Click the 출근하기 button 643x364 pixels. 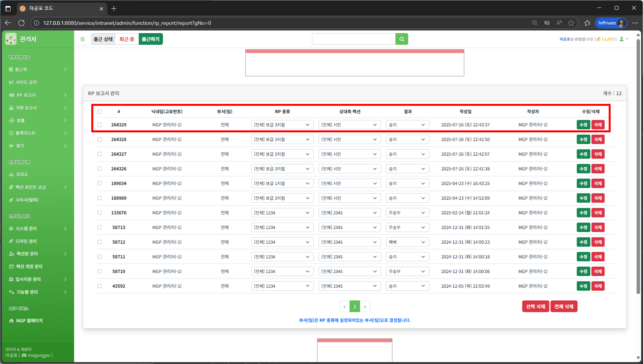151,39
